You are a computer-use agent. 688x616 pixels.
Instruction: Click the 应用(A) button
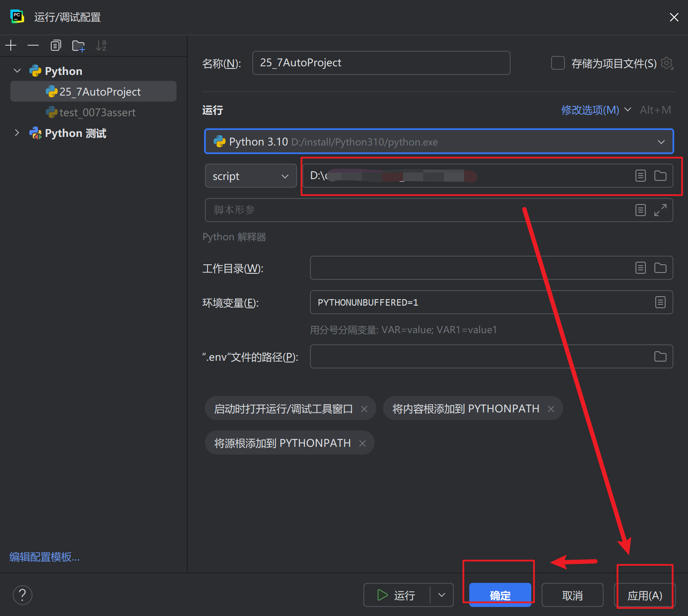tap(645, 595)
